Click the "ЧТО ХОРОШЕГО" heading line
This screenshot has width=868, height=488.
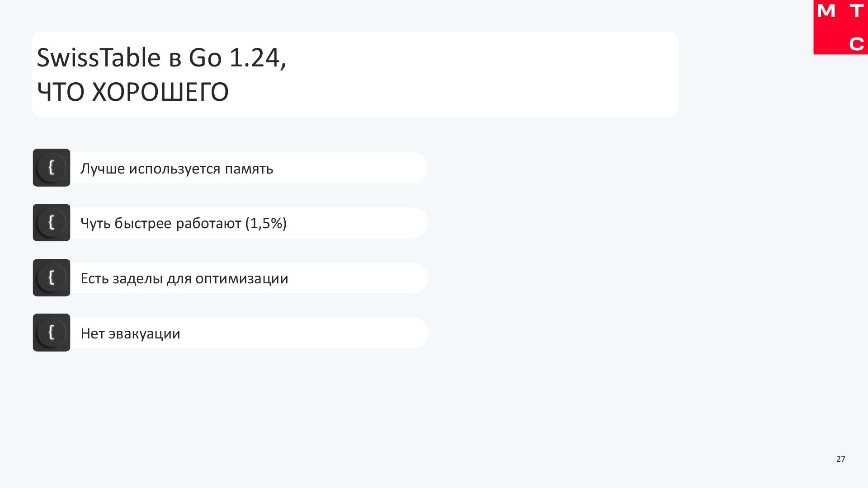(x=132, y=92)
